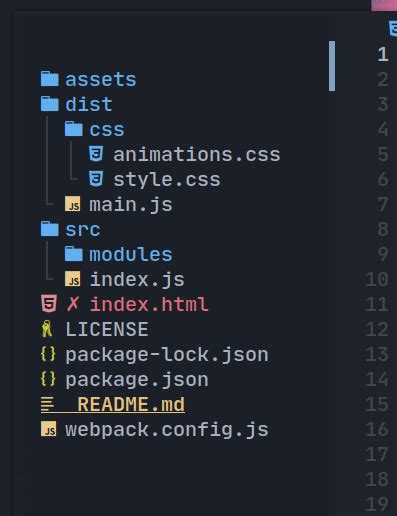
Task: Collapse the dist folder
Action: 76,104
